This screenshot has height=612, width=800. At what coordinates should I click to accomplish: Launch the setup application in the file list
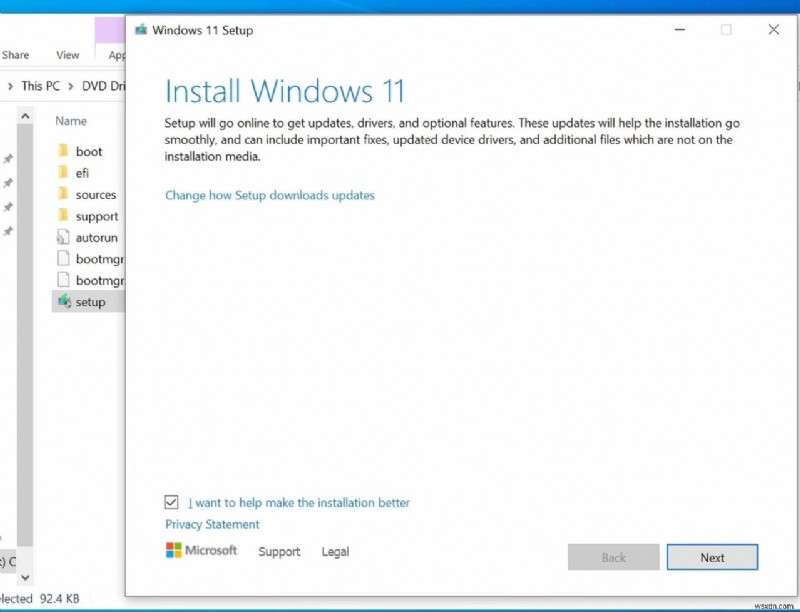90,301
